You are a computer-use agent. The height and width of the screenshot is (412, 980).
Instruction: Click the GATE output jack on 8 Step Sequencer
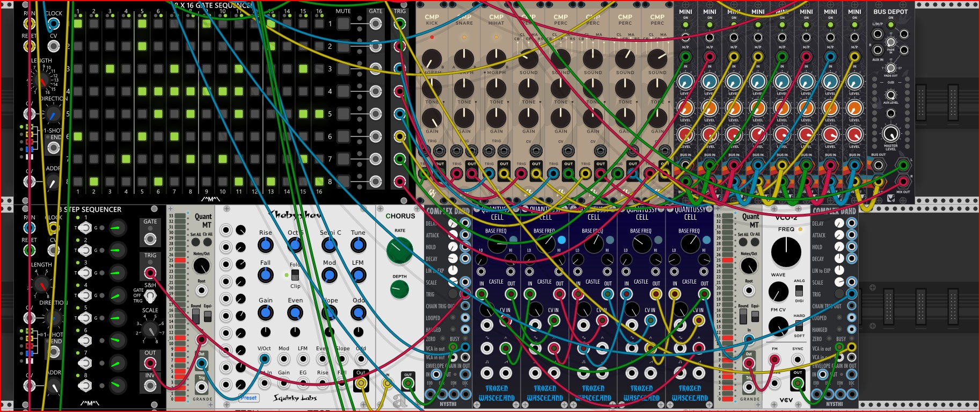pos(150,239)
